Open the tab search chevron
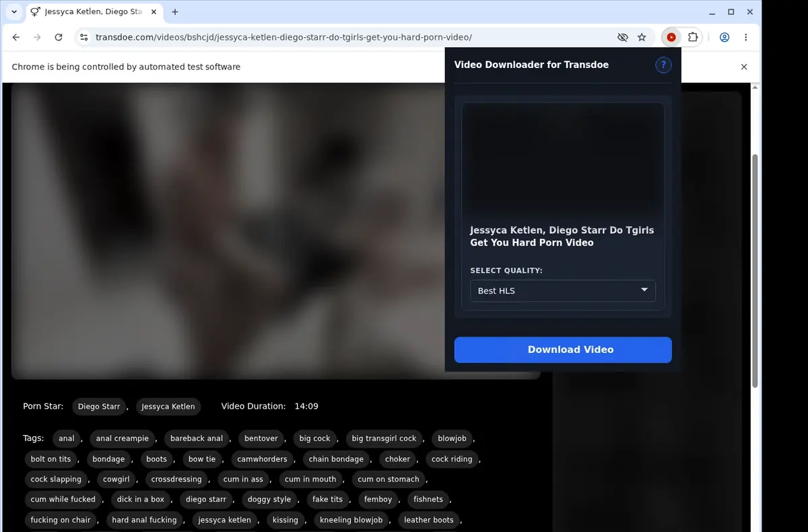The image size is (808, 532). [14, 12]
